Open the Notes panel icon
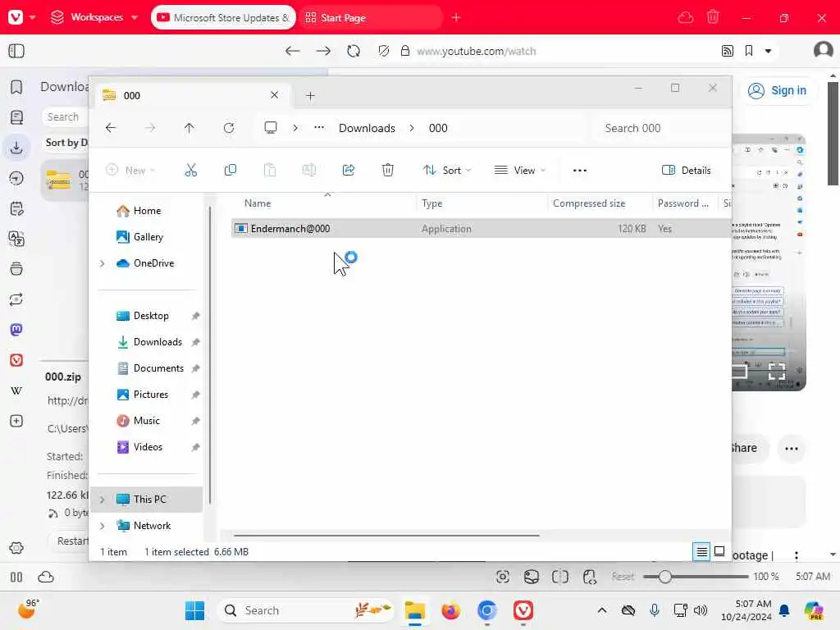The height and width of the screenshot is (630, 840). point(16,208)
